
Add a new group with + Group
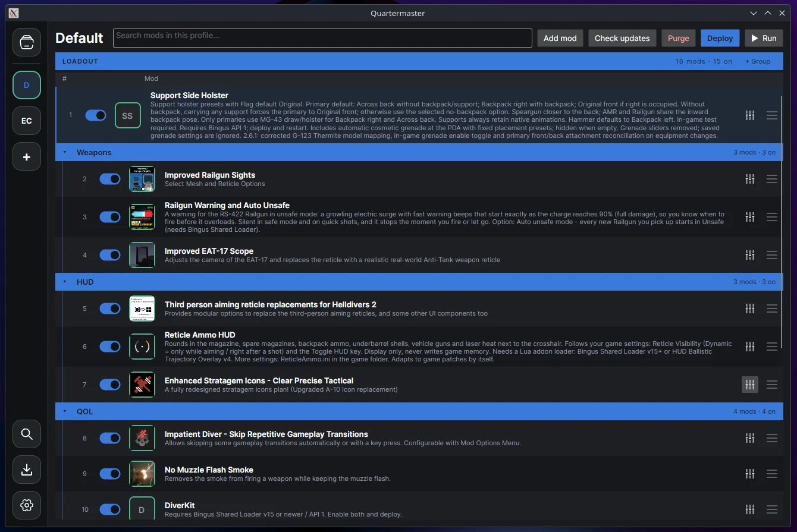758,61
